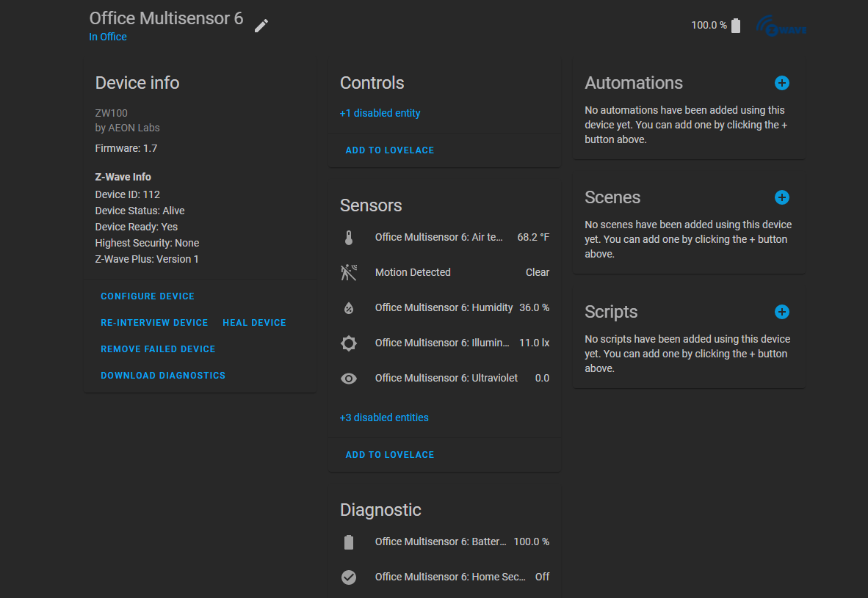Image resolution: width=868 pixels, height=598 pixels.
Task: Click the humidity water drop icon
Action: [349, 307]
